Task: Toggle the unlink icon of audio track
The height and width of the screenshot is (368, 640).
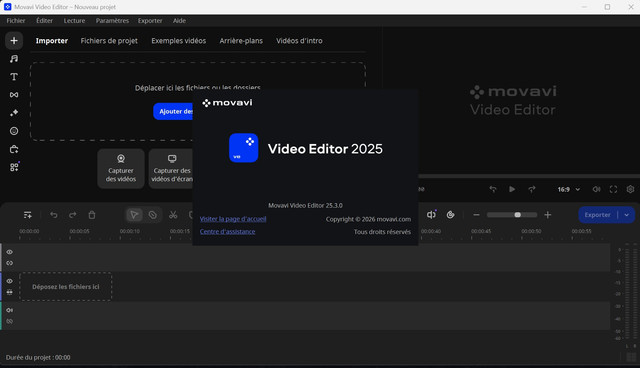Action: [9, 321]
